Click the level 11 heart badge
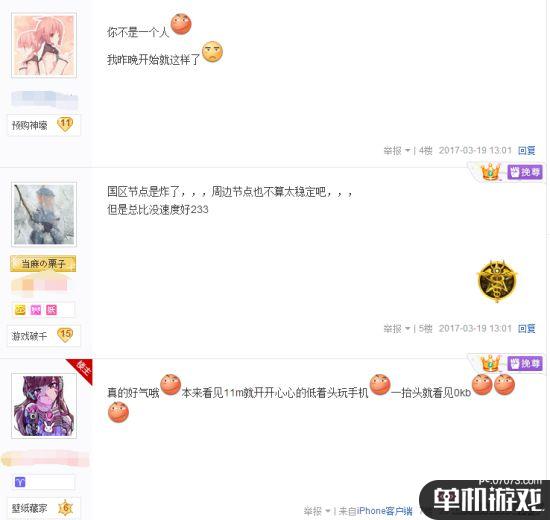Screen dimensions: 550x520 pos(65,124)
